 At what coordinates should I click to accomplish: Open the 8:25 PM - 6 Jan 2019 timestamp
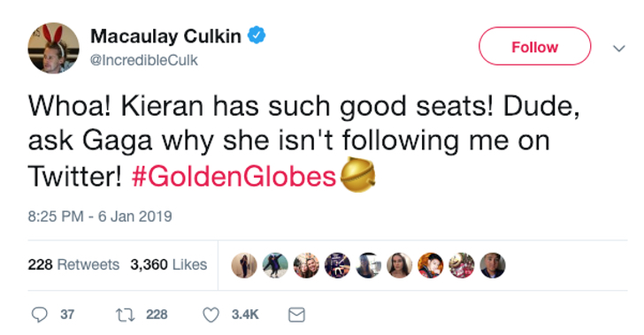point(100,217)
